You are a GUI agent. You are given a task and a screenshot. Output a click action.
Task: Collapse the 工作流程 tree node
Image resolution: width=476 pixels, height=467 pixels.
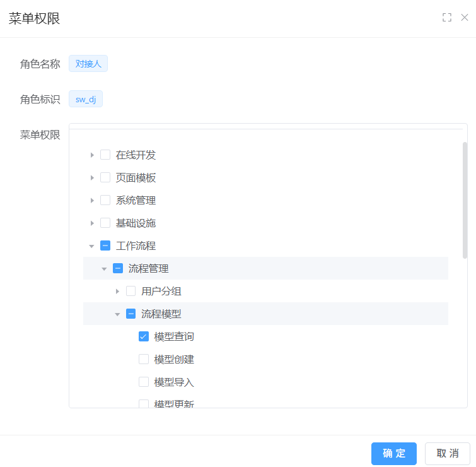(92, 246)
